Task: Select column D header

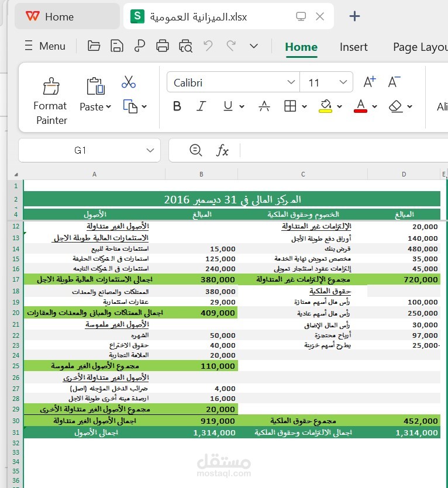Action: (404, 174)
